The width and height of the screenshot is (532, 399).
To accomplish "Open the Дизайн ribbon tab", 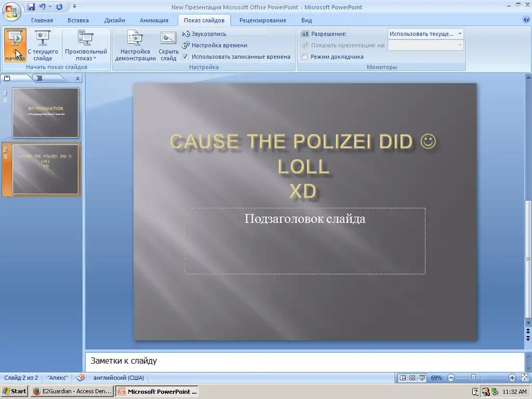I will point(115,20).
